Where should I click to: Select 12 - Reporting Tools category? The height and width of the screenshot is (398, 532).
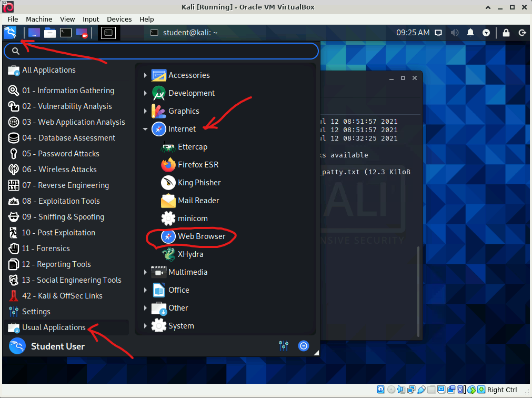tap(66, 264)
